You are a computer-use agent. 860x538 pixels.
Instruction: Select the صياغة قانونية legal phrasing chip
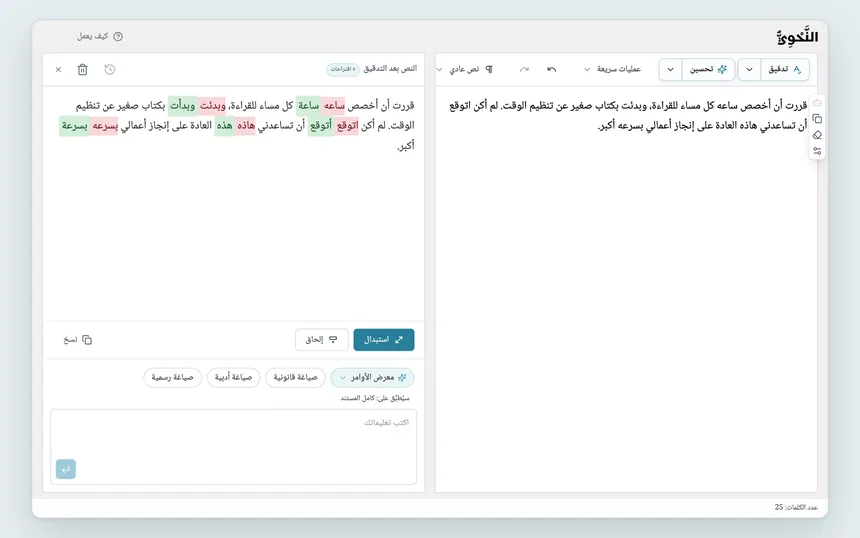(x=295, y=377)
